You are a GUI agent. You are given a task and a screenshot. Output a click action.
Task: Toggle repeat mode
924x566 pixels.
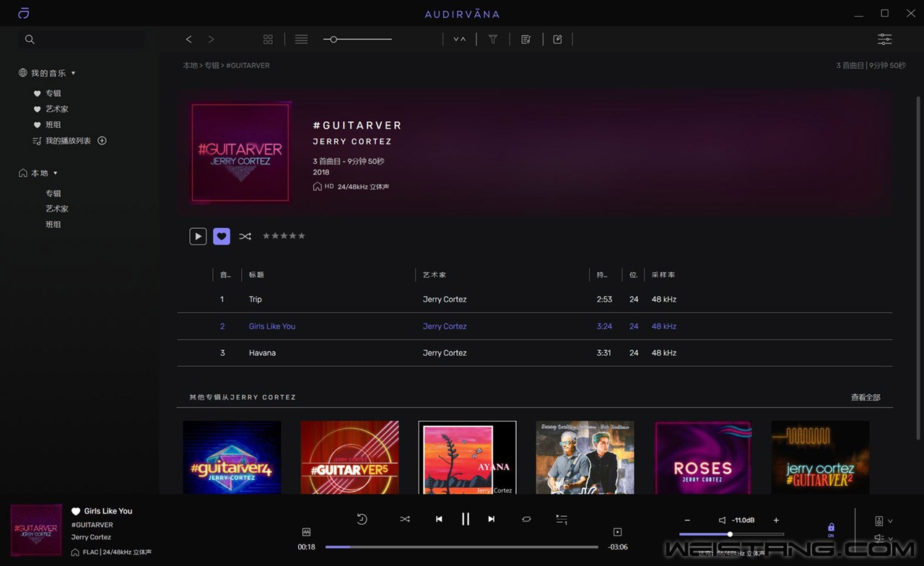526,519
